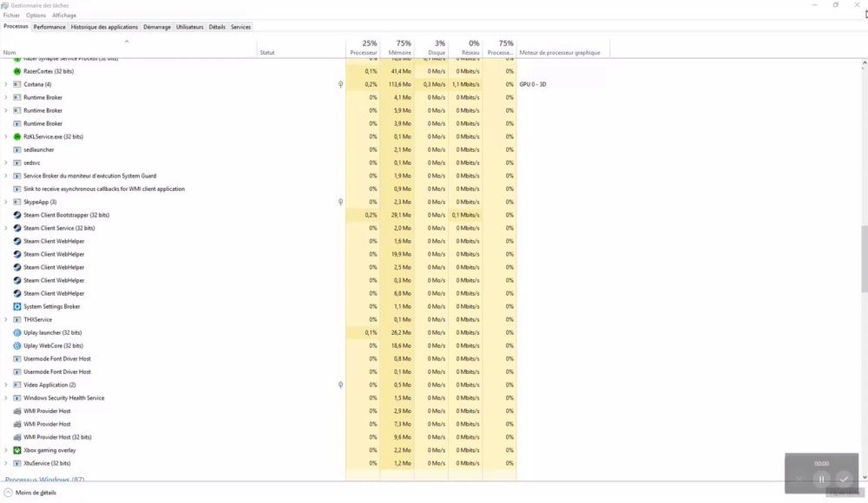This screenshot has height=503, width=868.
Task: Click the Cortana suspended leaf status icon
Action: [340, 84]
